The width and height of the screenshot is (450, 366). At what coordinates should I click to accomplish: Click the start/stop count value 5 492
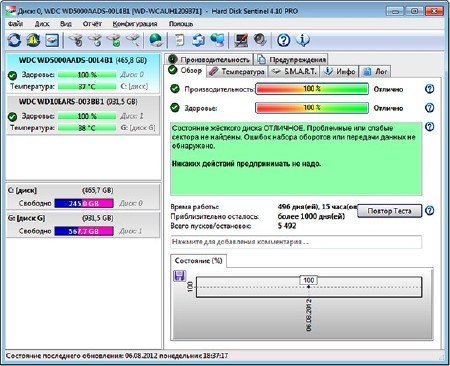point(287,226)
